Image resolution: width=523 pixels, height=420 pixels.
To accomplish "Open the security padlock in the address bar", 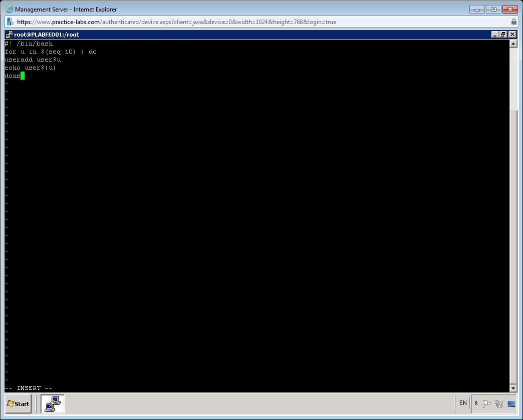I will point(513,22).
